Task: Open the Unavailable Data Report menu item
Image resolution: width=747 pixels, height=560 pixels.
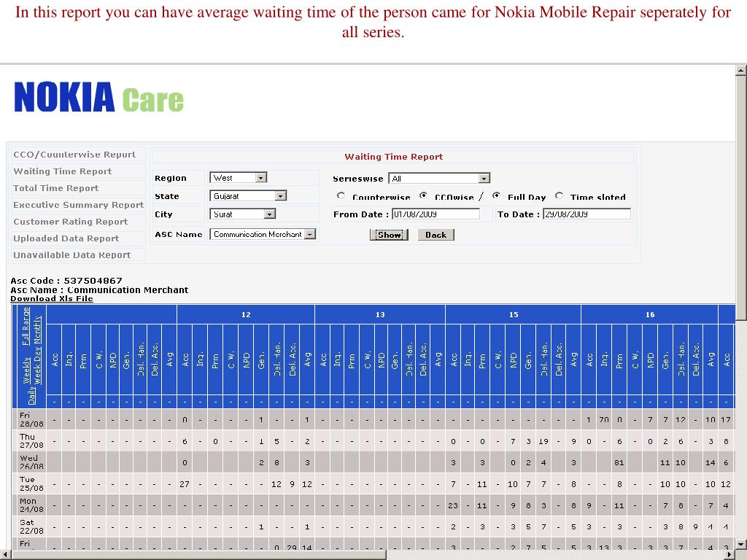Action: coord(71,254)
